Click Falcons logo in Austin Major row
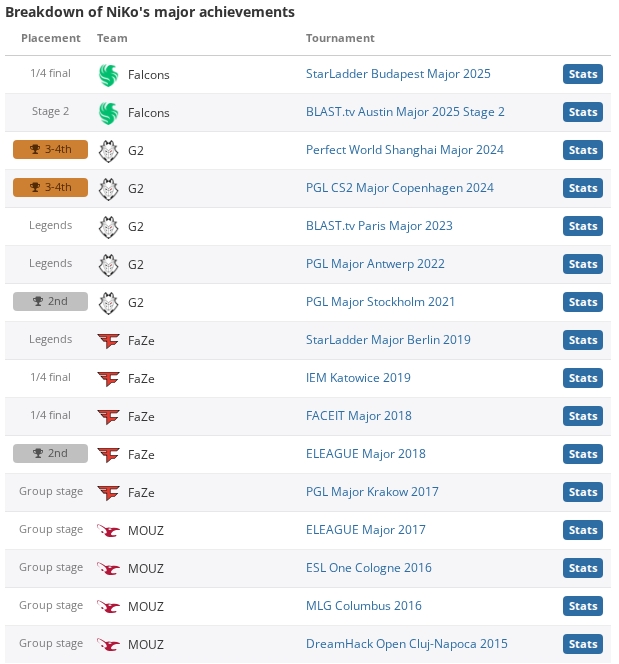 108,113
